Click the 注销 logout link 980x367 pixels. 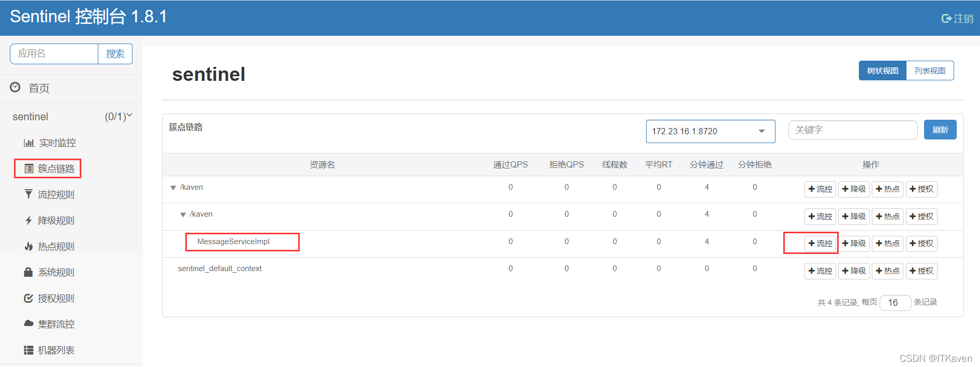963,19
